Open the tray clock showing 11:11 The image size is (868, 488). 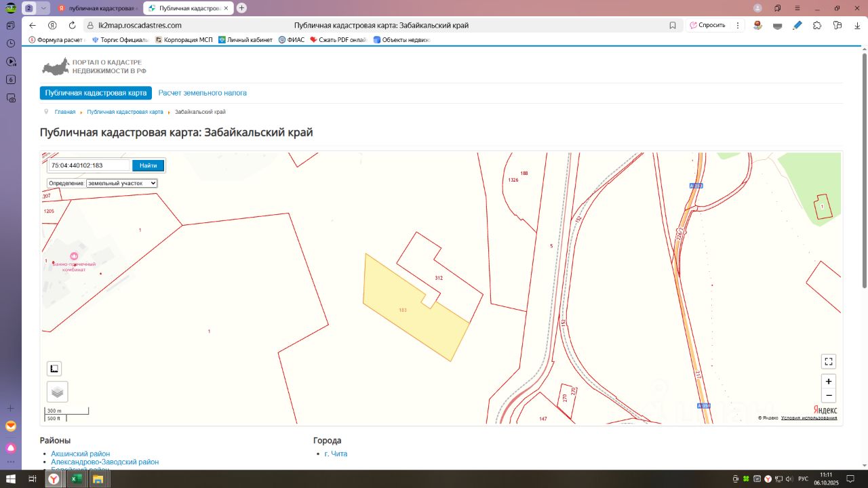tap(825, 479)
